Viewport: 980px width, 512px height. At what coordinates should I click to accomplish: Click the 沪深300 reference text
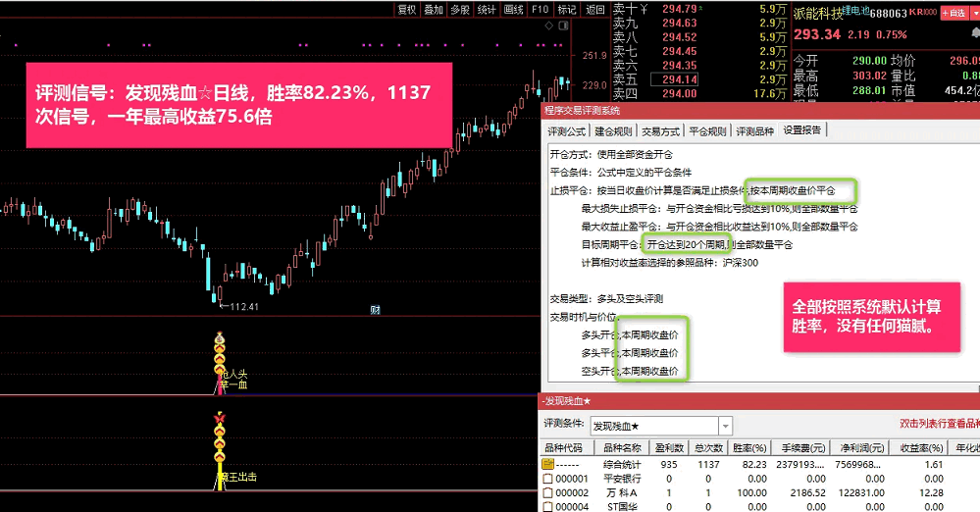click(741, 263)
